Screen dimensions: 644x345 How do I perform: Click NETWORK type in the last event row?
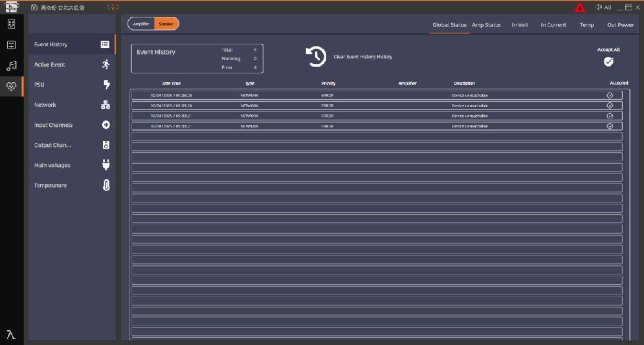pos(249,126)
